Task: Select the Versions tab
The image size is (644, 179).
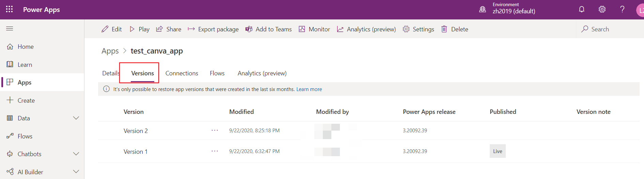Action: click(143, 73)
